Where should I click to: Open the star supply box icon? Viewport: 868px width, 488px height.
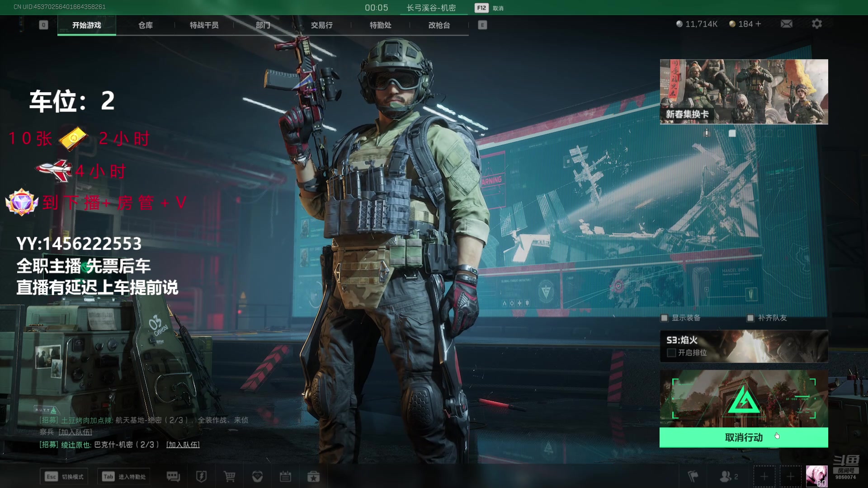pyautogui.click(x=313, y=477)
